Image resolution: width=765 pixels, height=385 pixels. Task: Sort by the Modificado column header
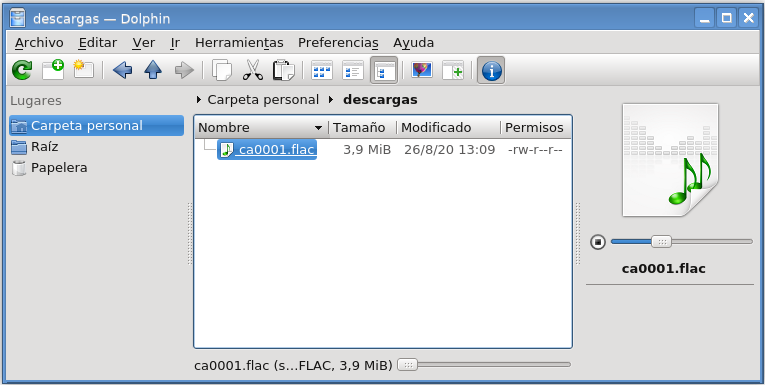coord(448,128)
